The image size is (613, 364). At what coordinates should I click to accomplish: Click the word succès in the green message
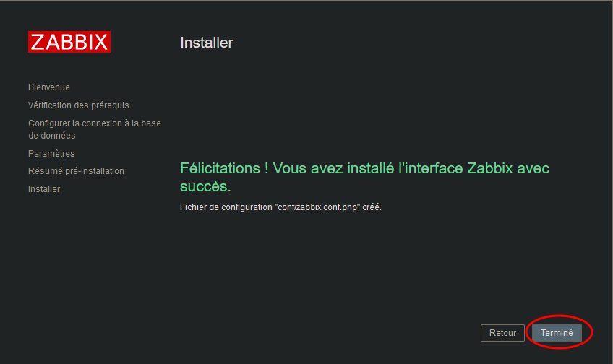point(205,186)
